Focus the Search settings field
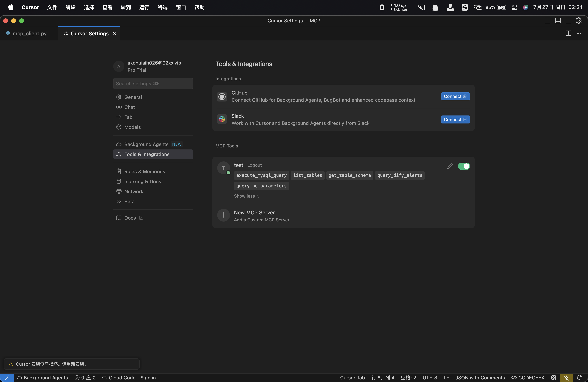The image size is (588, 382). (x=153, y=84)
